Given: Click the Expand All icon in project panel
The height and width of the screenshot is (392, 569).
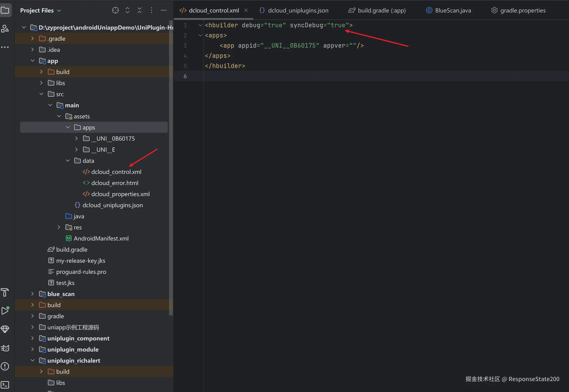Looking at the screenshot, I should [x=127, y=10].
